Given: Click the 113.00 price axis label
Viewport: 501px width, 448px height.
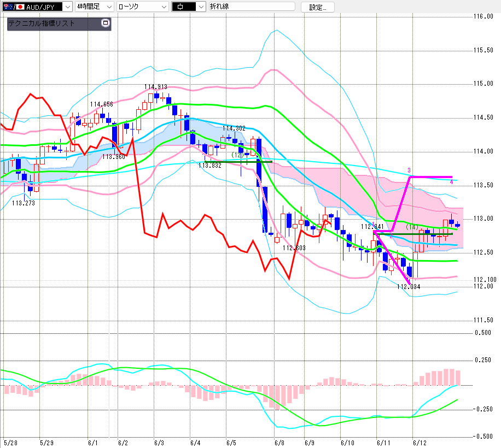Looking at the screenshot, I should coord(483,219).
